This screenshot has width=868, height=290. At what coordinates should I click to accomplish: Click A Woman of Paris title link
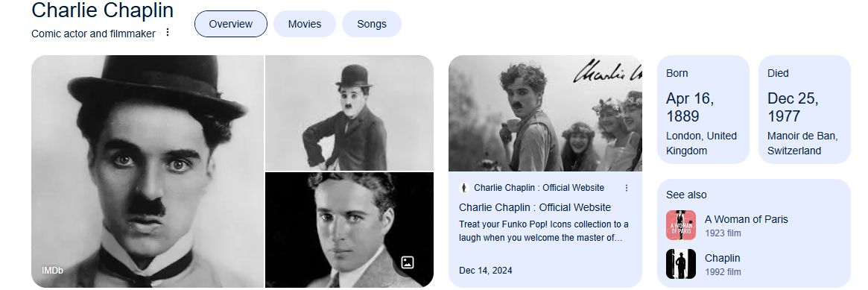pyautogui.click(x=747, y=219)
